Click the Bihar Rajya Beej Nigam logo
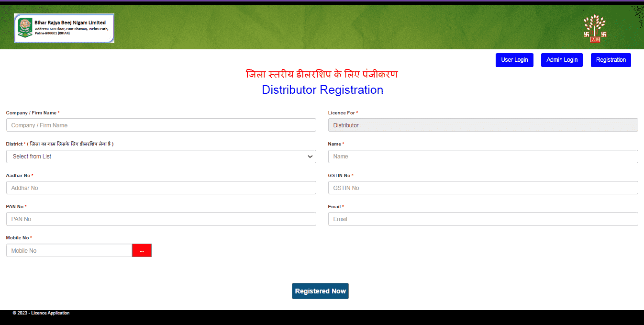The width and height of the screenshot is (644, 325). click(64, 28)
